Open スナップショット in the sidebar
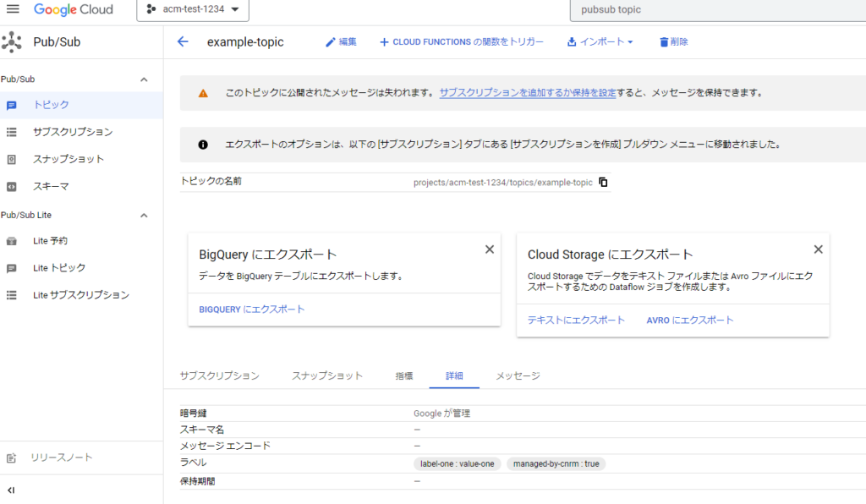866x504 pixels. (69, 159)
